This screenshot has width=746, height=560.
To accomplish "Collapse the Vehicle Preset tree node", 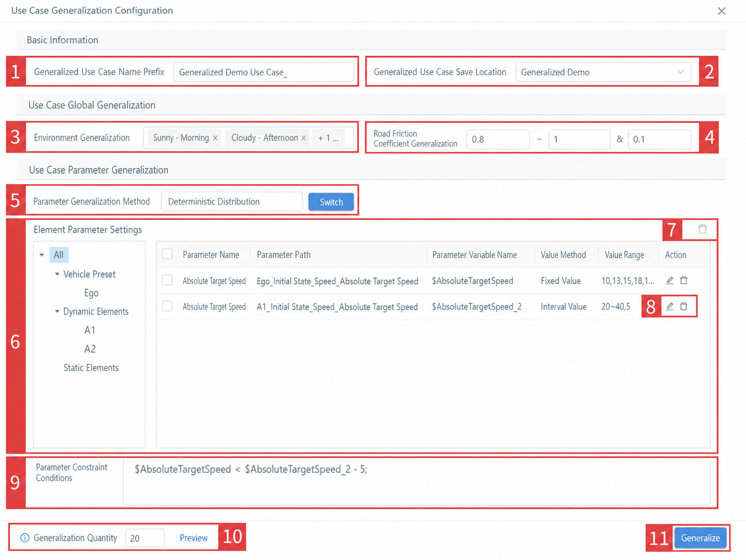I will click(57, 274).
